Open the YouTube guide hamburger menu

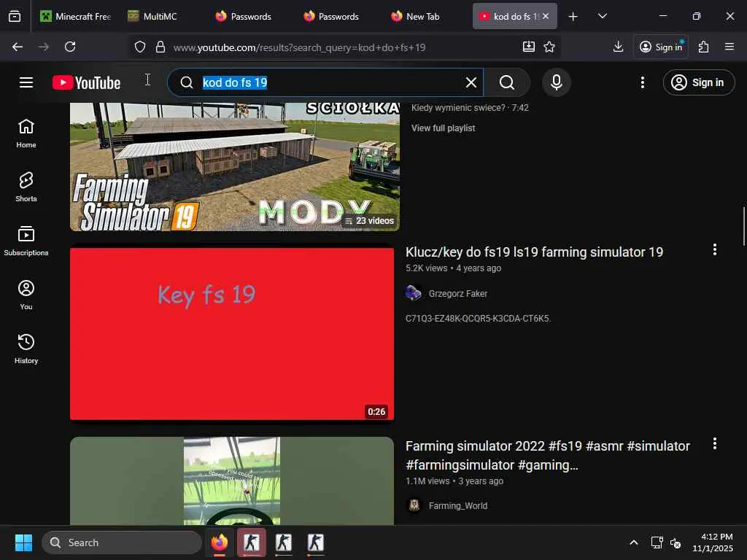pos(26,82)
